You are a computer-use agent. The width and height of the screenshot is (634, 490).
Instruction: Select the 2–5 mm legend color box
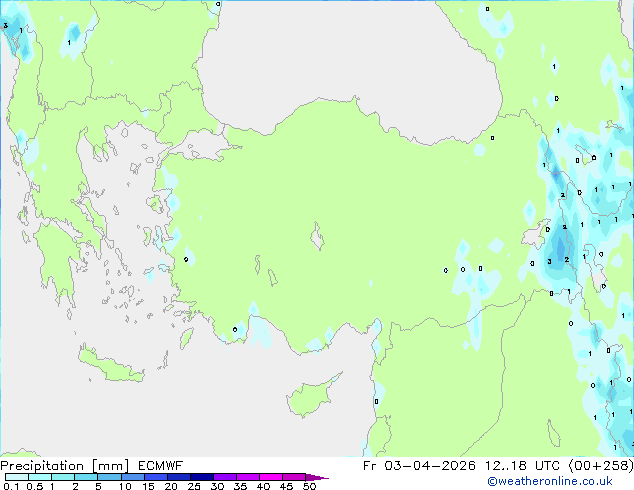pyautogui.click(x=86, y=477)
